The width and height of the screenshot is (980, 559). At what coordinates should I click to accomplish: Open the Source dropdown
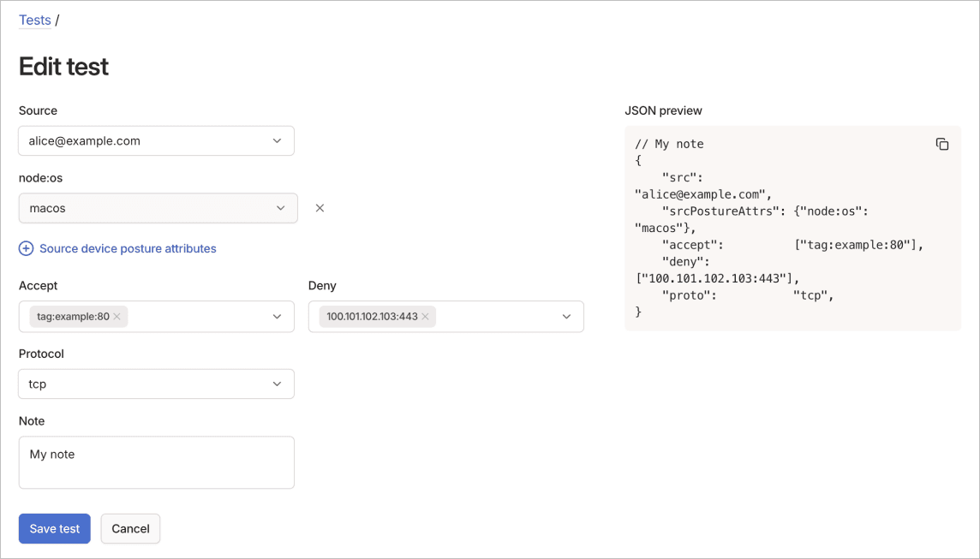tap(277, 140)
